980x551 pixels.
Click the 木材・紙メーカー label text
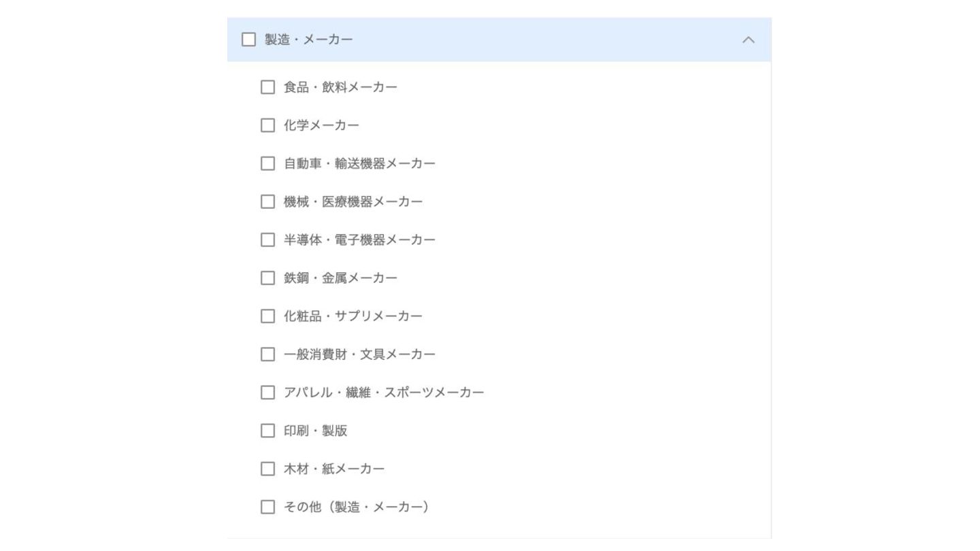(334, 469)
